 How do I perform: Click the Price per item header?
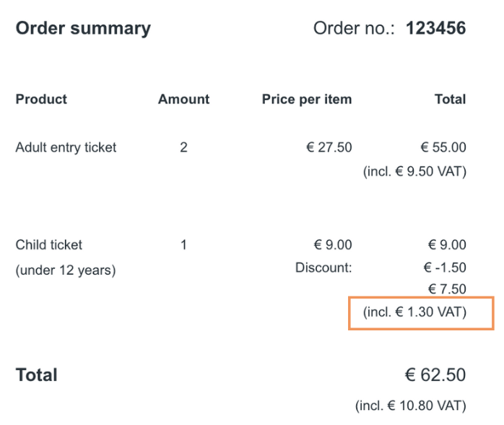[x=306, y=100]
